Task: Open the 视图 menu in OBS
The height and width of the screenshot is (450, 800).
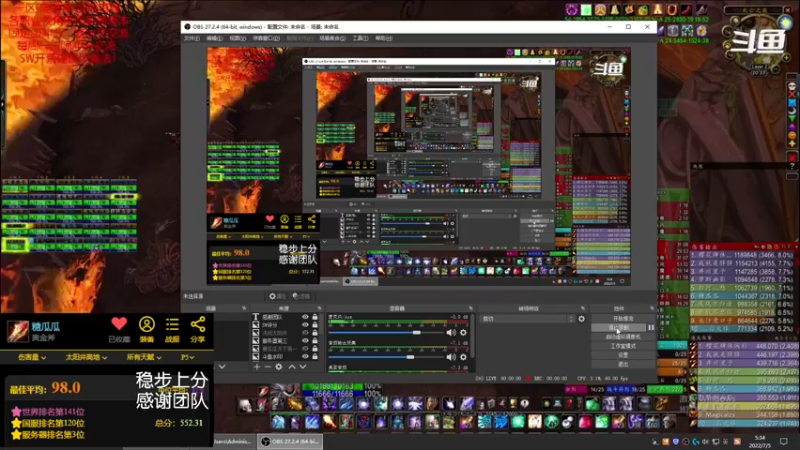Action: (237, 38)
